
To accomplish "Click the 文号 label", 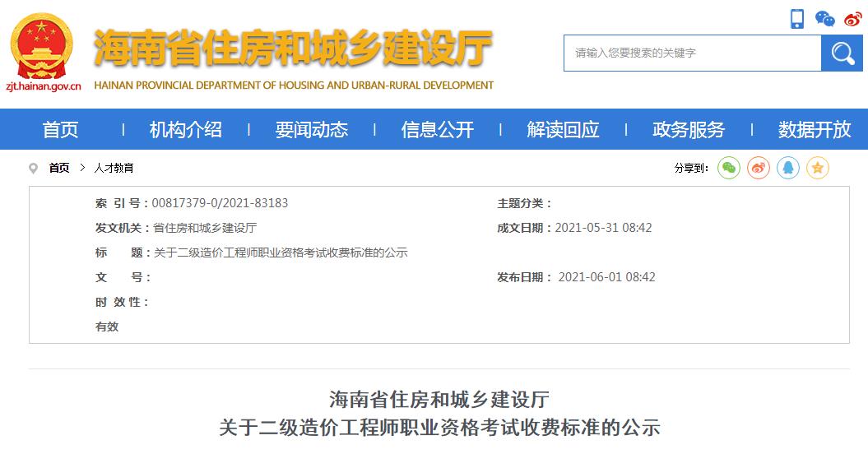I will pyautogui.click(x=123, y=277).
